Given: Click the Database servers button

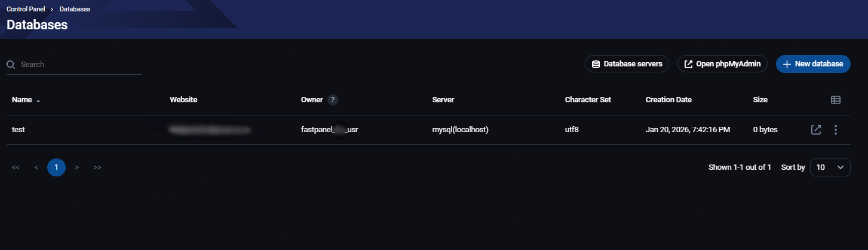Looking at the screenshot, I should (627, 64).
